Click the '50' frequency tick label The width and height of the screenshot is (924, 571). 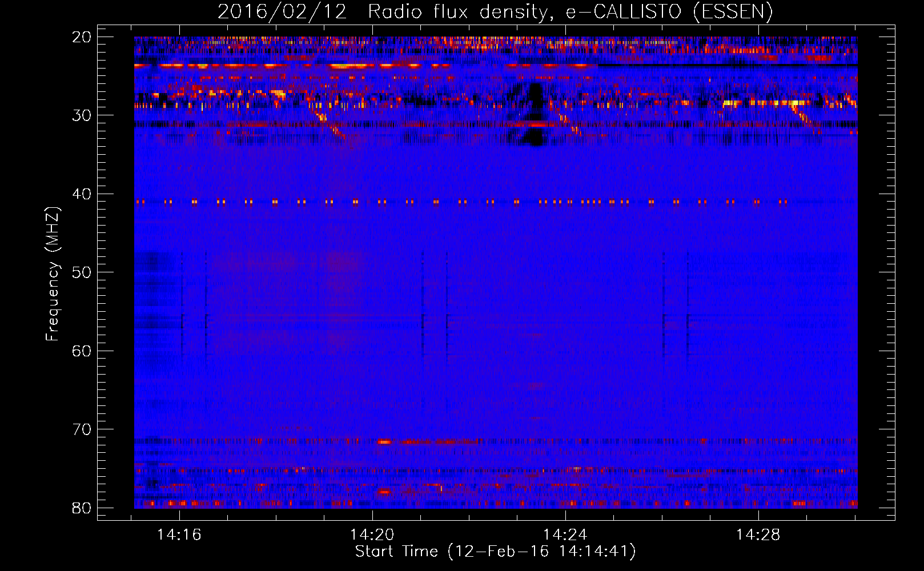click(82, 272)
